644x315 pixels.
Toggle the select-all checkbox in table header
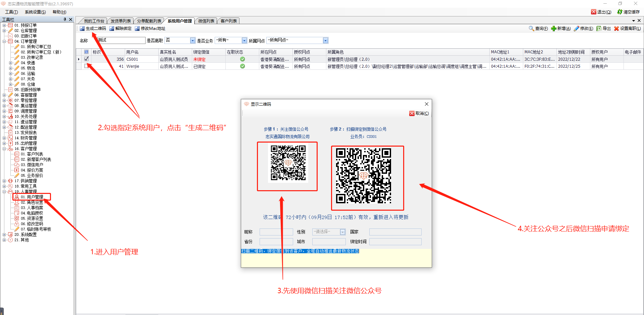tap(87, 52)
